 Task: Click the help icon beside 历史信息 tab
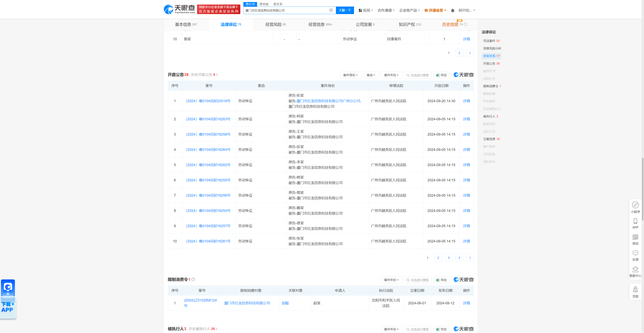pyautogui.click(x=466, y=24)
